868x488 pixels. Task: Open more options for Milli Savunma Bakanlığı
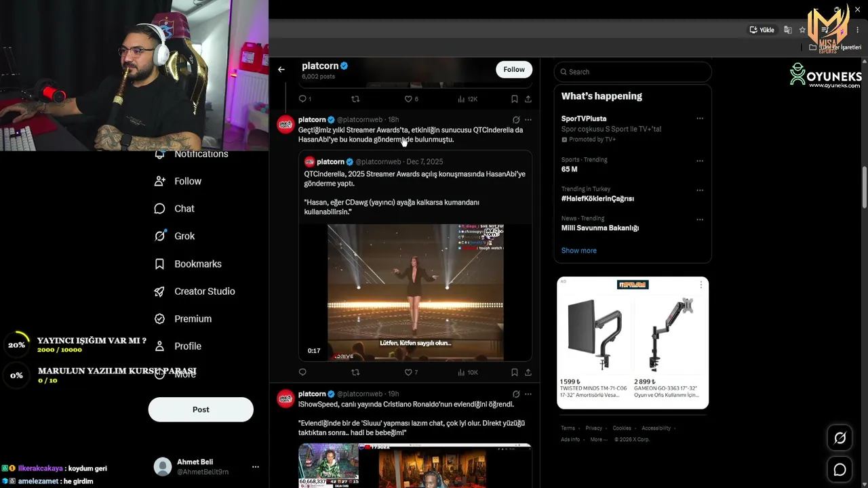coord(700,219)
